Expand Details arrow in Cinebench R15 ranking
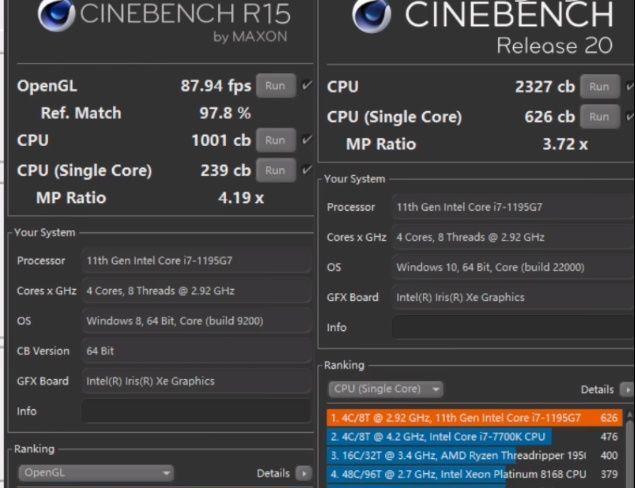The height and width of the screenshot is (488, 635). [304, 473]
